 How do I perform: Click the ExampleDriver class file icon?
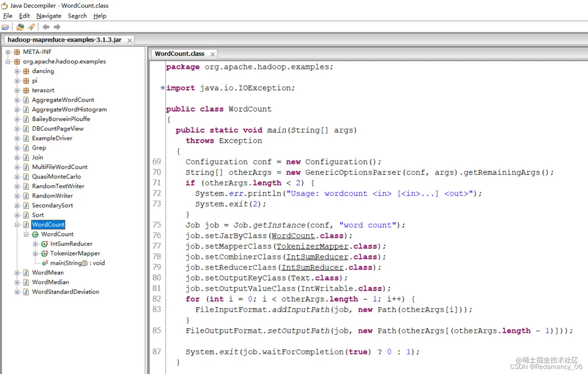pos(26,138)
